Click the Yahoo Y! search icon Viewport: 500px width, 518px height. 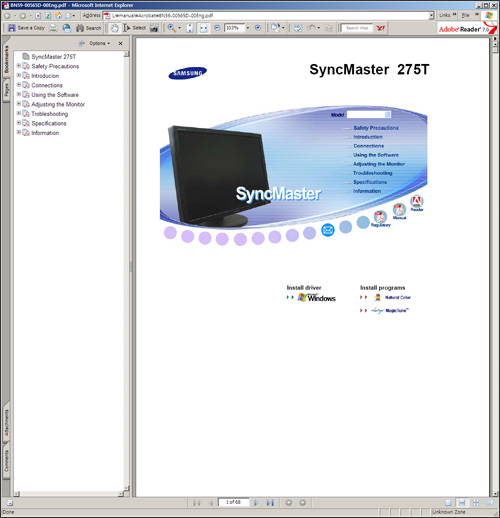tap(381, 28)
